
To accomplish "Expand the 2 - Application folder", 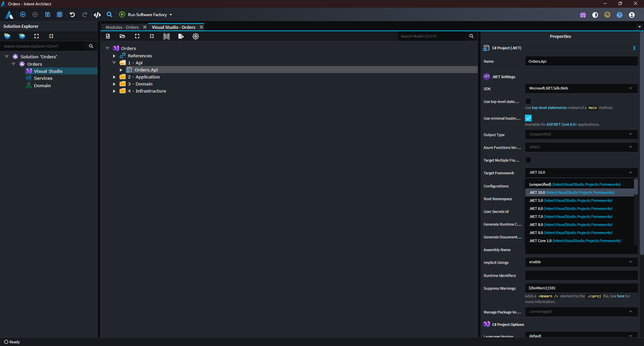I will (x=114, y=77).
